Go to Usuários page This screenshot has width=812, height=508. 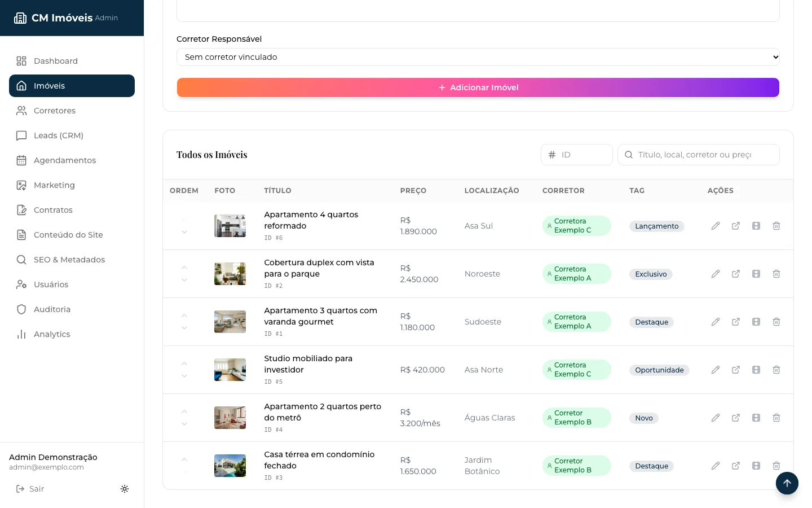pos(72,284)
